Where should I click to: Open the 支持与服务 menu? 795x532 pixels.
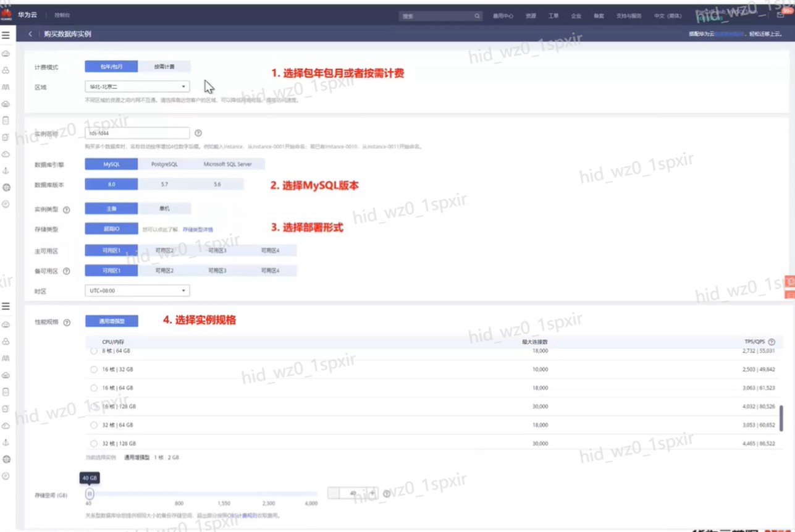click(629, 16)
